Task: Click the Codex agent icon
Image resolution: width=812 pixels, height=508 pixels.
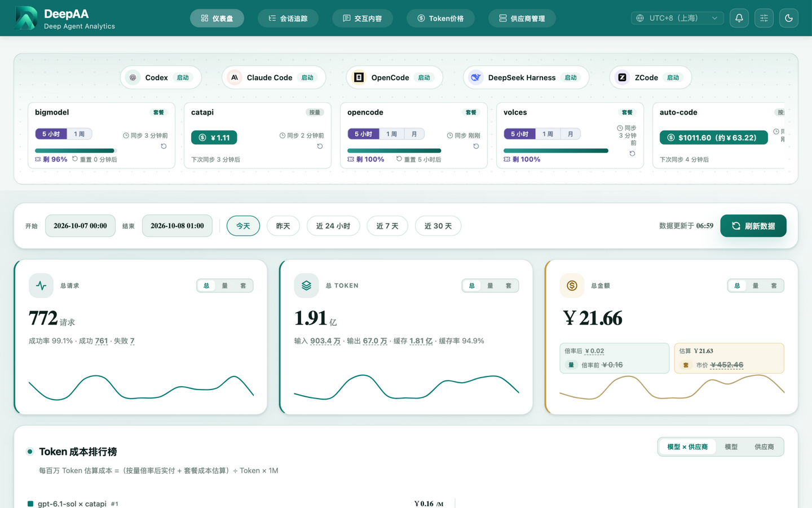Action: click(133, 77)
